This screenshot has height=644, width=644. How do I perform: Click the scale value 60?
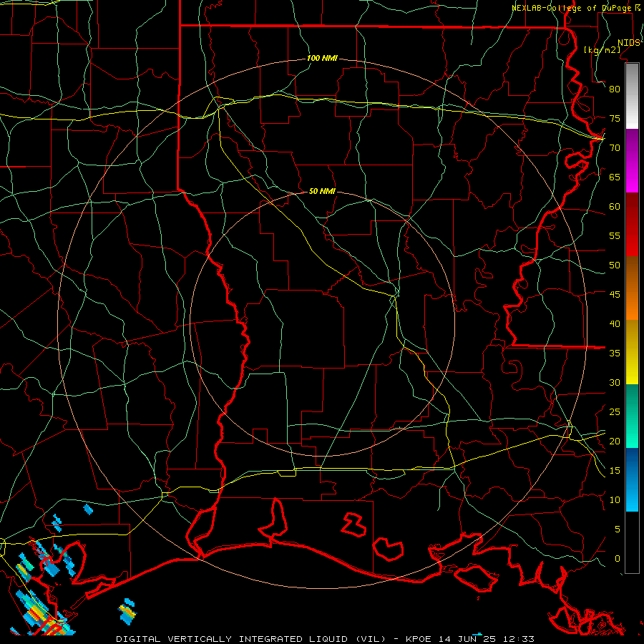[x=615, y=207]
